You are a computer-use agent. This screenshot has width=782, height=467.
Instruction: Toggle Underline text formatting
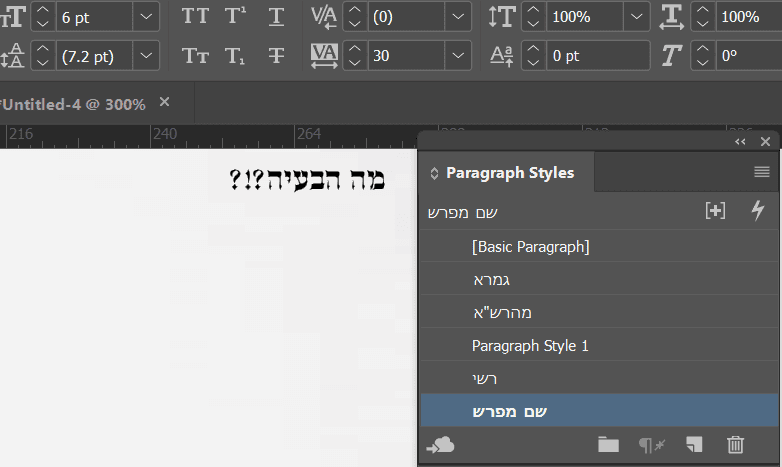point(276,17)
